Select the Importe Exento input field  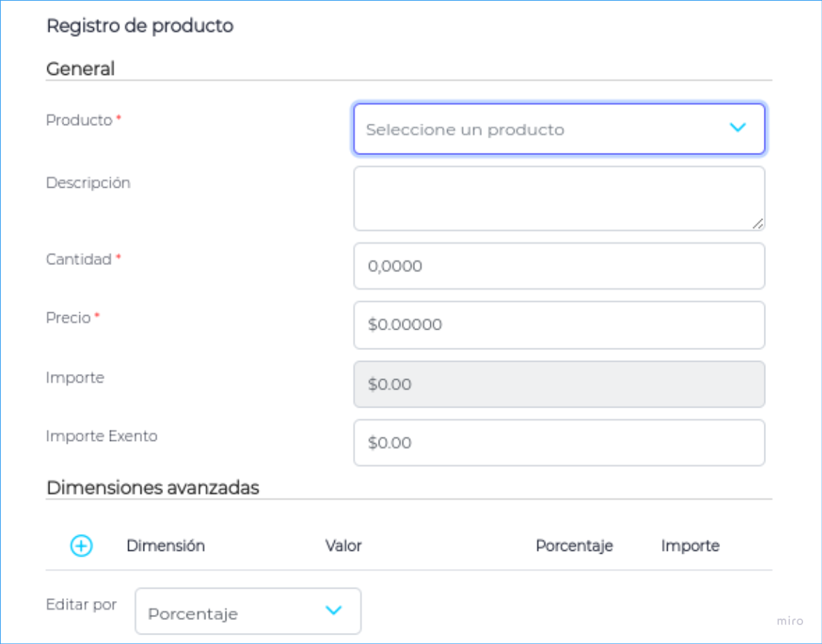[558, 442]
